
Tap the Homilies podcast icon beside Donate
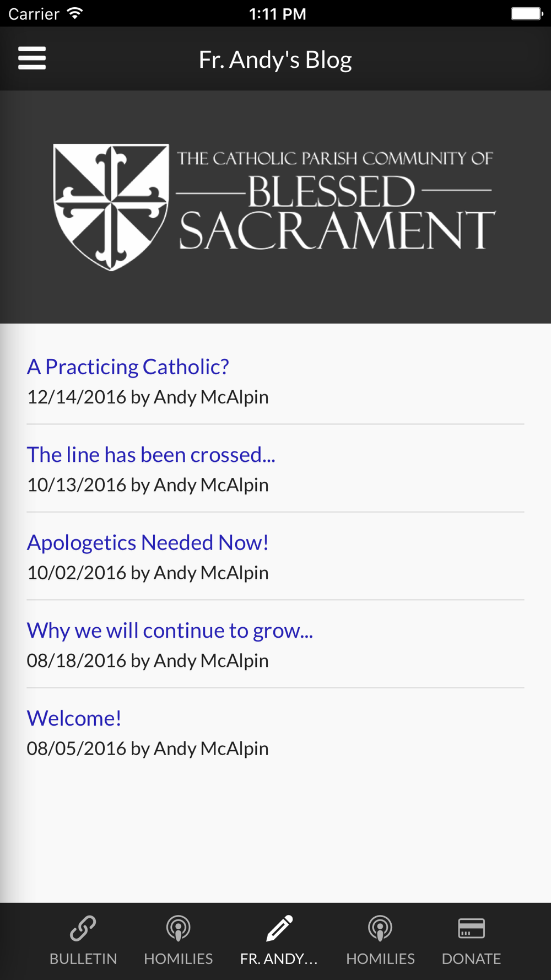pyautogui.click(x=380, y=928)
